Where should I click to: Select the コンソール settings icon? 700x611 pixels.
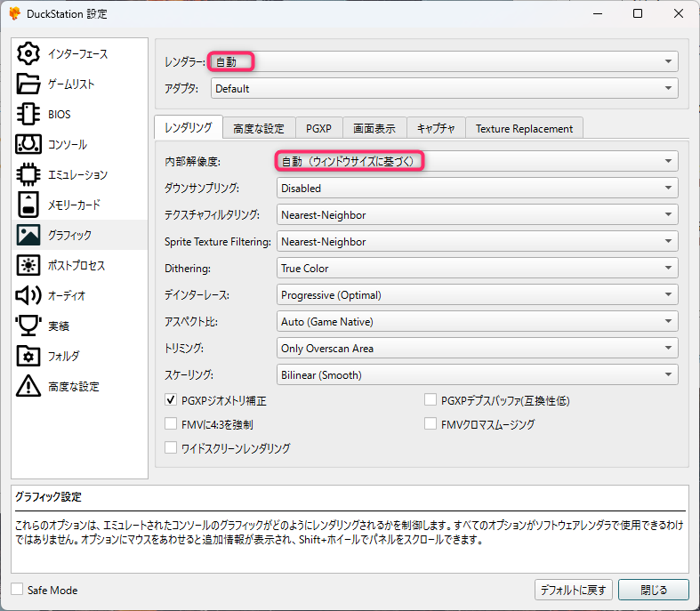coord(28,144)
